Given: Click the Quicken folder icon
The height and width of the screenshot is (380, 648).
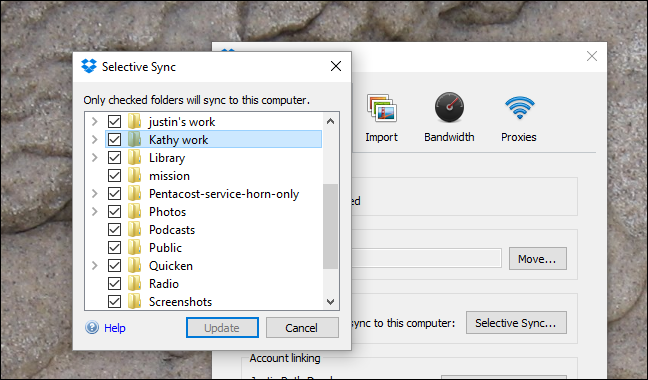Looking at the screenshot, I should [134, 265].
